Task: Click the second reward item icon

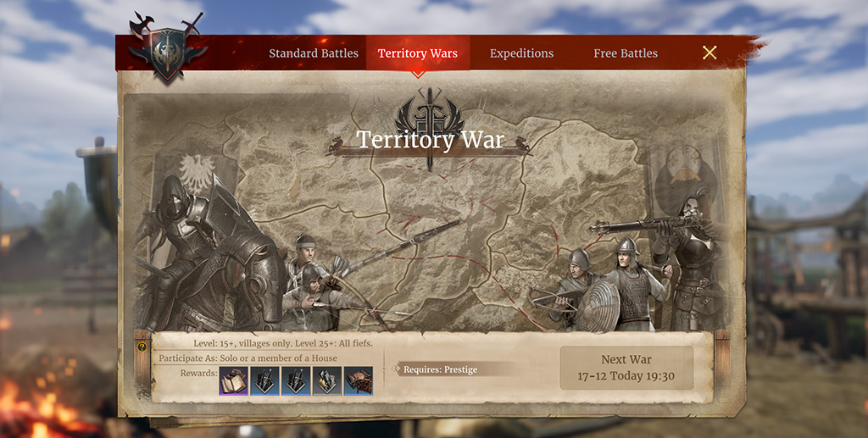Action: click(264, 381)
